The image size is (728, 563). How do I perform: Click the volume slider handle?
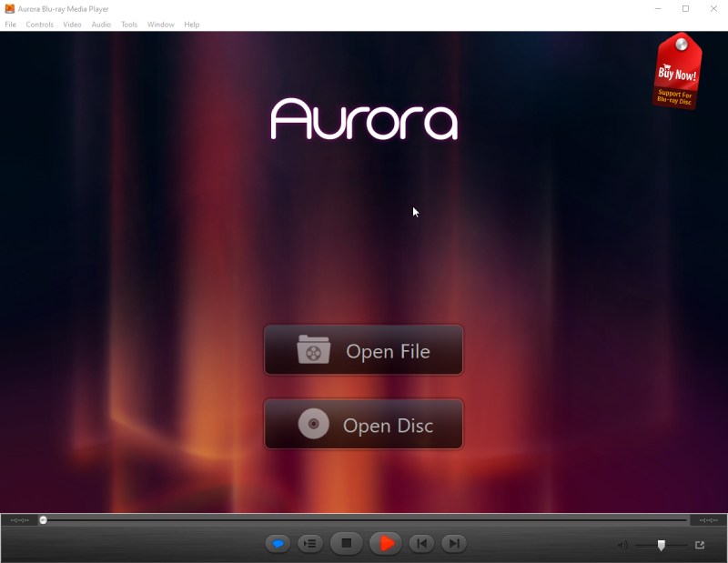pos(662,546)
